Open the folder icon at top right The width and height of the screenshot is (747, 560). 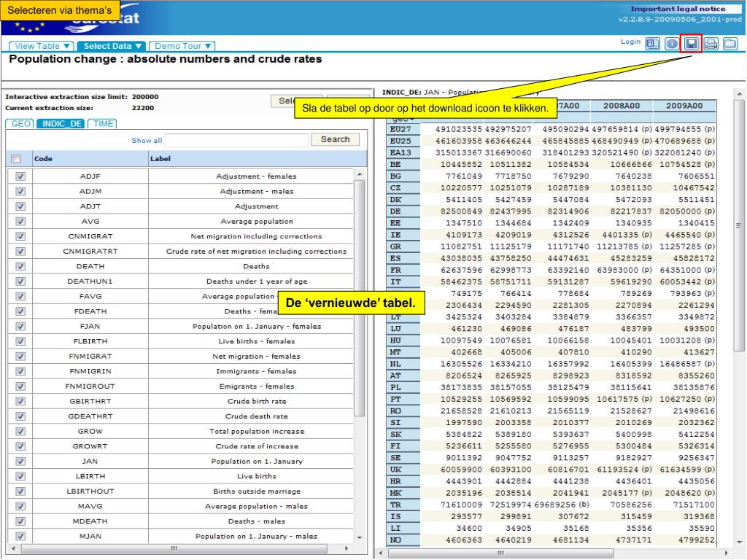(729, 44)
